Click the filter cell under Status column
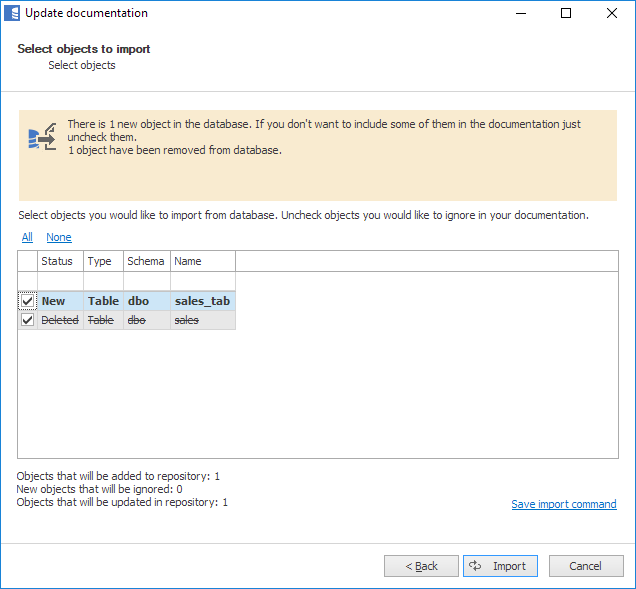This screenshot has height=589, width=636. click(60, 281)
